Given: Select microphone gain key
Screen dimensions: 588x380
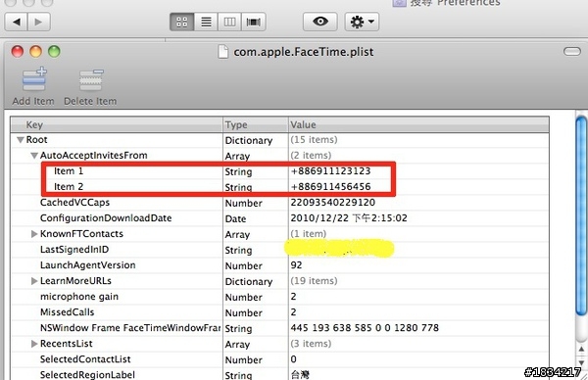Looking at the screenshot, I should pyautogui.click(x=79, y=297).
